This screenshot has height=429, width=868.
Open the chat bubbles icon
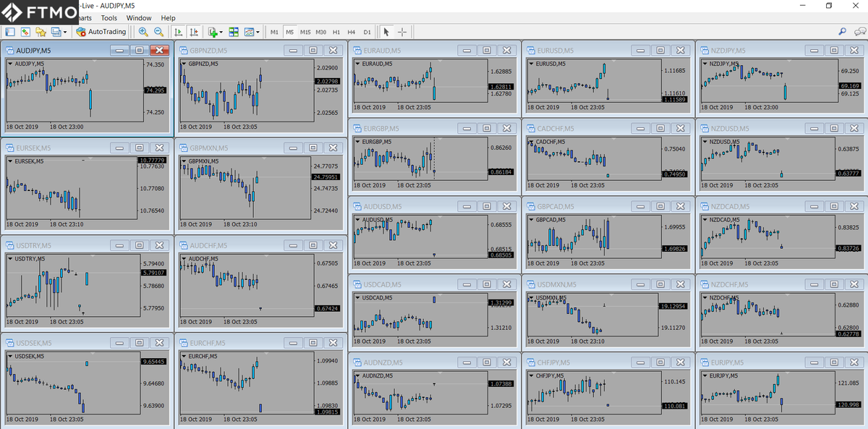coord(859,32)
